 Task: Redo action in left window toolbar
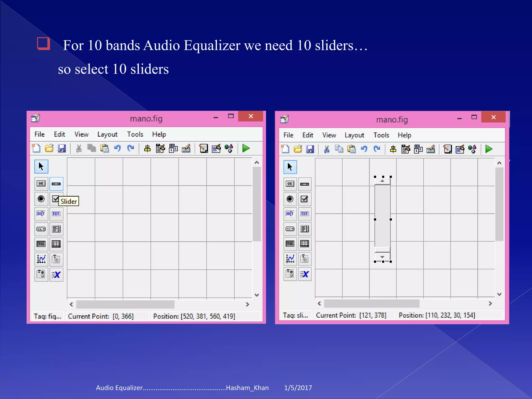130,148
